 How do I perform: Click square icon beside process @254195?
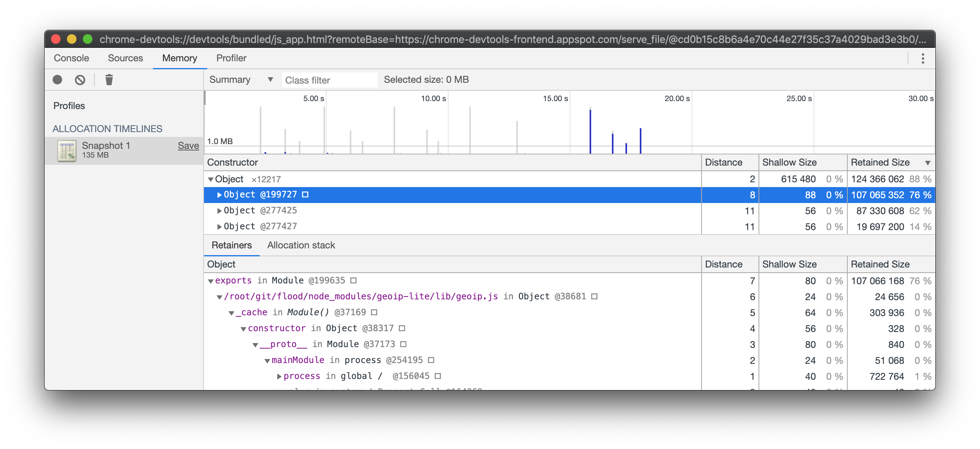(431, 360)
